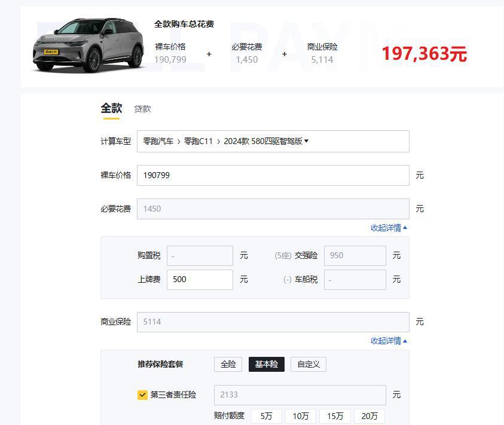
Task: Choose 15万 compensation amount
Action: coord(335,416)
